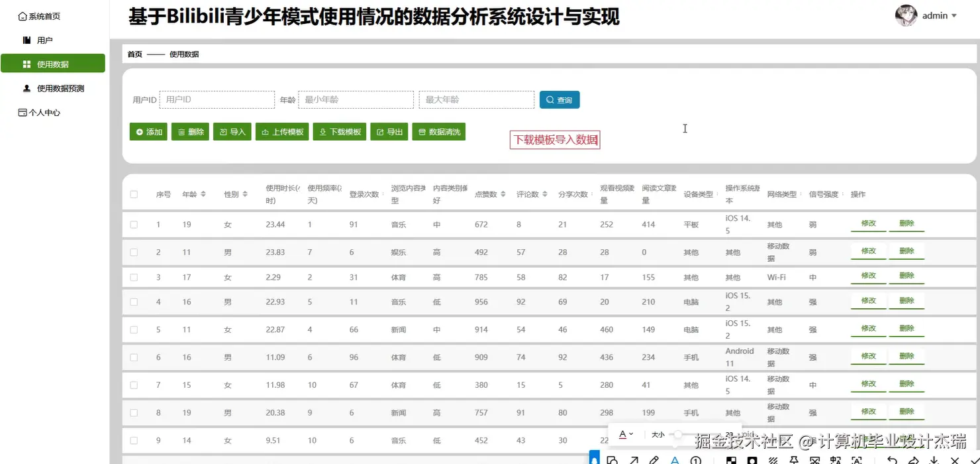Viewport: 980px width, 464px height.
Task: Click the 下载模板 button
Action: coord(340,132)
